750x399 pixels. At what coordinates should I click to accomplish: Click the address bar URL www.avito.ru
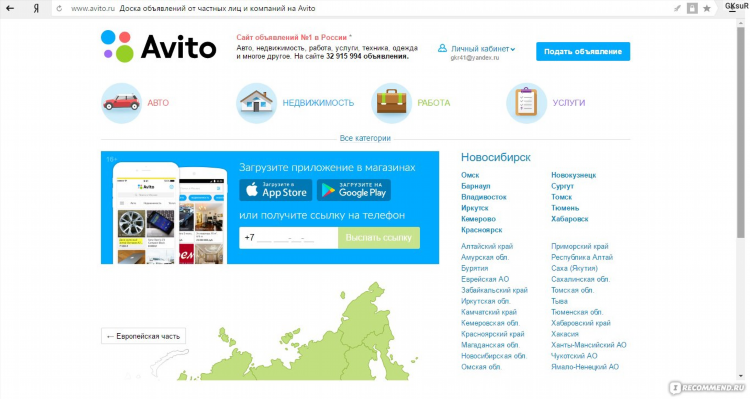click(93, 8)
